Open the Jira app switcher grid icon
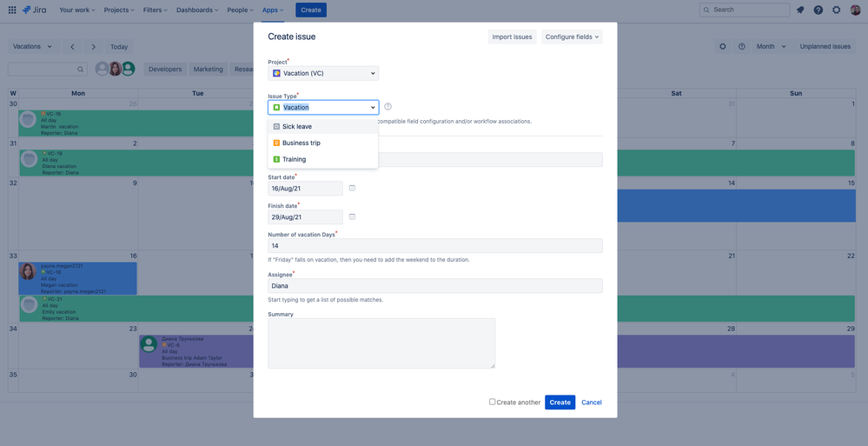 [x=12, y=10]
